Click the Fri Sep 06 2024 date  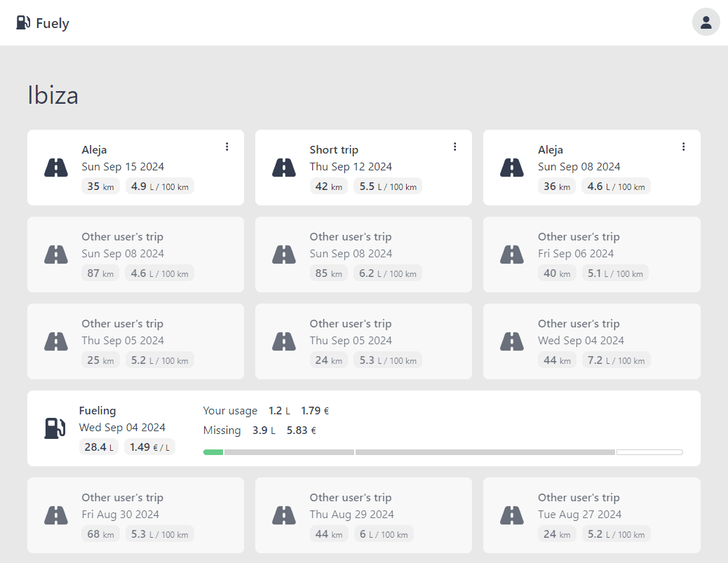point(576,253)
